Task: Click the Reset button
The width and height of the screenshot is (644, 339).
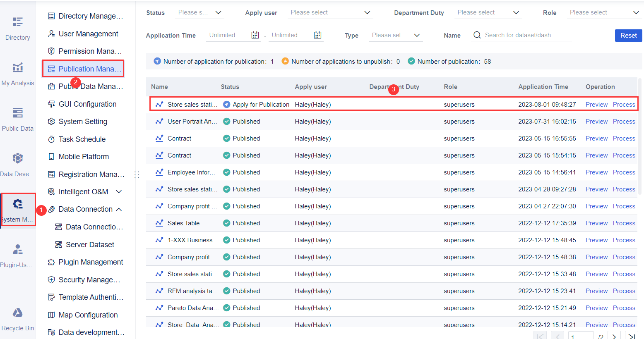Action: click(628, 36)
